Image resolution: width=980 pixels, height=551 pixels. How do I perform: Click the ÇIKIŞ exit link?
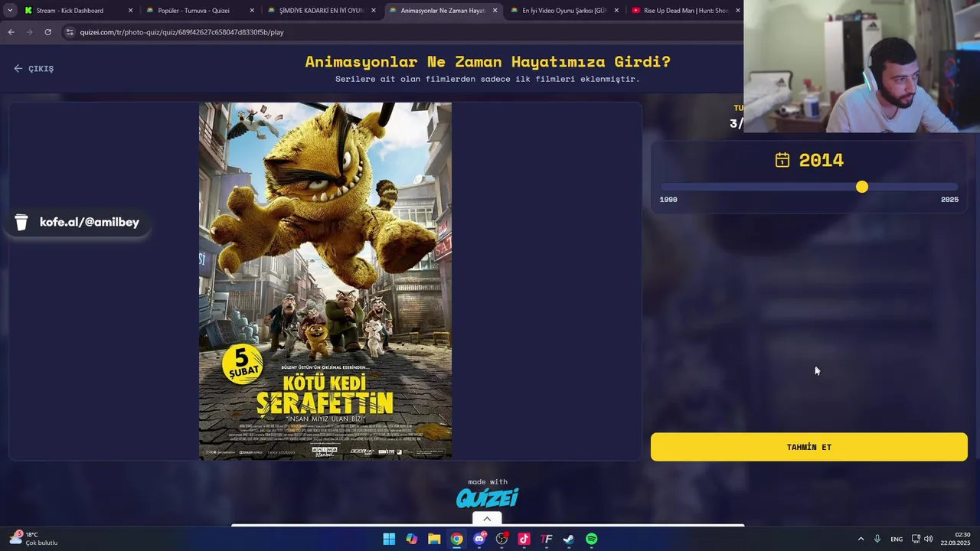pyautogui.click(x=34, y=69)
